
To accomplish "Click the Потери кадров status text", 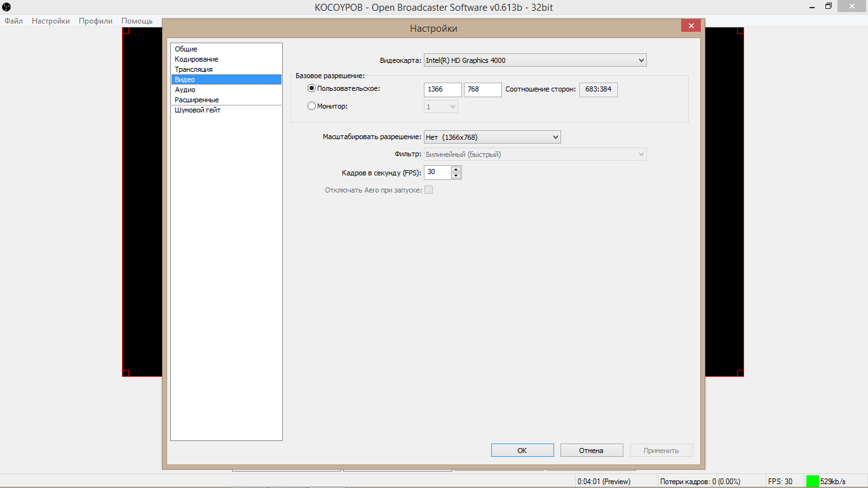I will tap(700, 482).
